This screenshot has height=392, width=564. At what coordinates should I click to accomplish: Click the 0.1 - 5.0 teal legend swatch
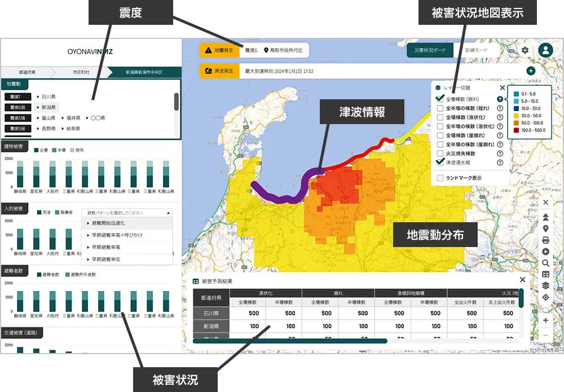coord(517,94)
